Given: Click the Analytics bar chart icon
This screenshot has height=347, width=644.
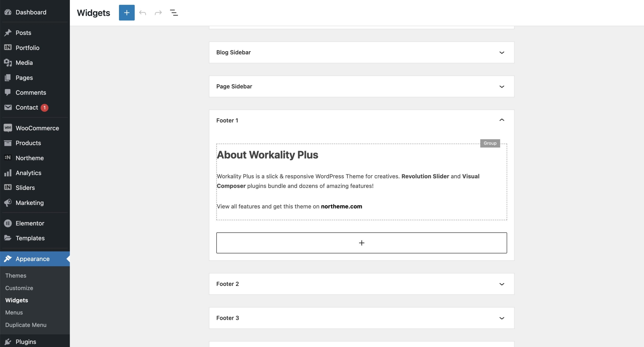Looking at the screenshot, I should (8, 173).
